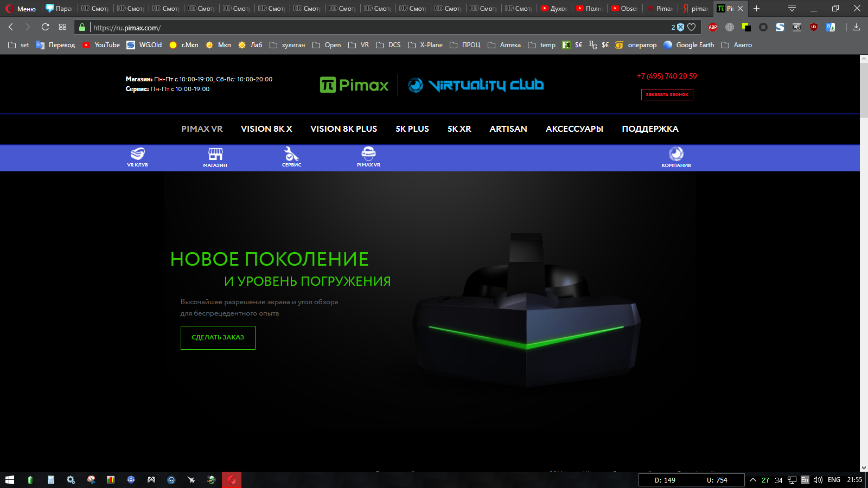Select the АКСЕССУАРЫ menu item
Screen dimensions: 868x488
pos(575,129)
